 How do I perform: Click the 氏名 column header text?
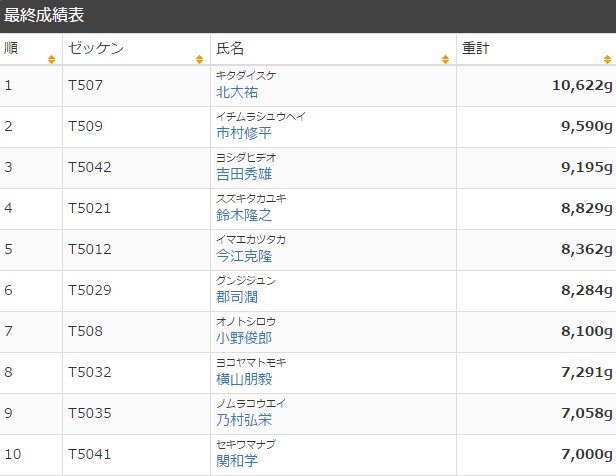(230, 48)
